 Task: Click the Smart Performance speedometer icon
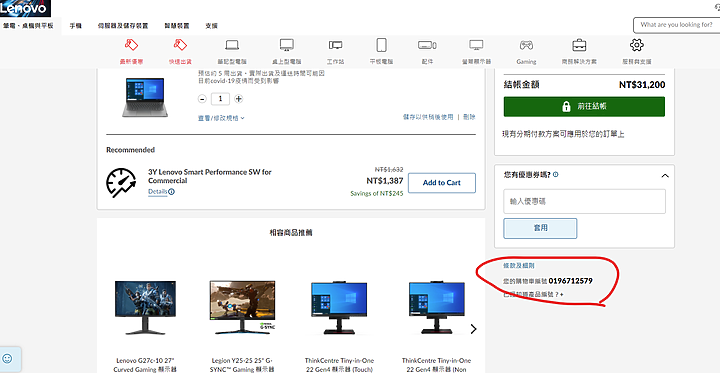[x=121, y=182]
